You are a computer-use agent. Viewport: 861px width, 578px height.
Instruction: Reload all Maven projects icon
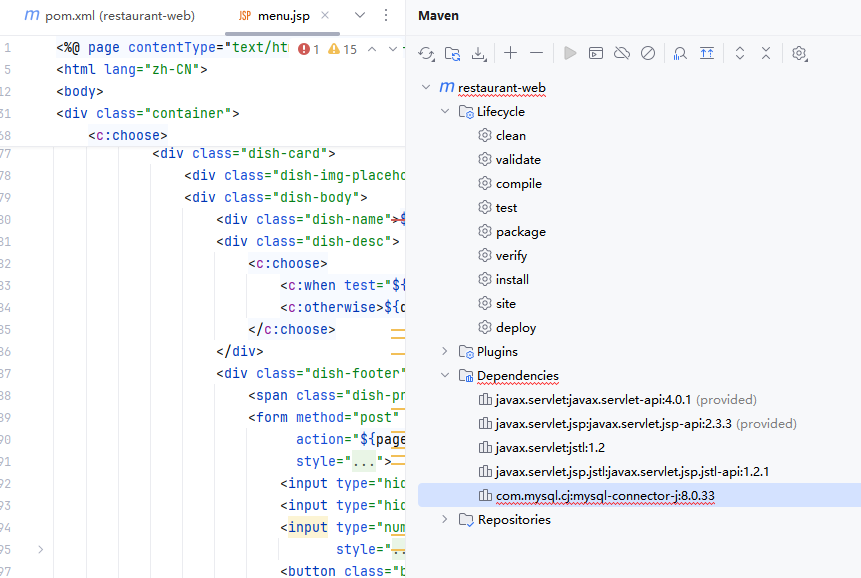426,53
